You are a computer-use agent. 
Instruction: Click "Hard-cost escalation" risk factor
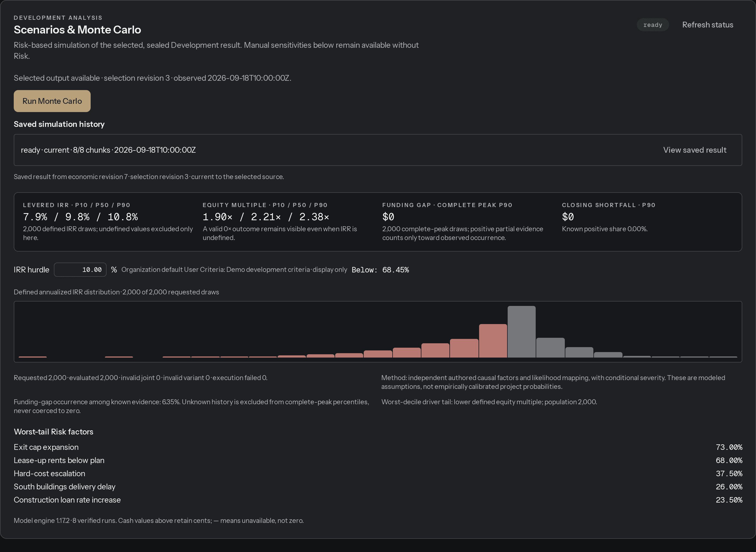click(x=49, y=473)
